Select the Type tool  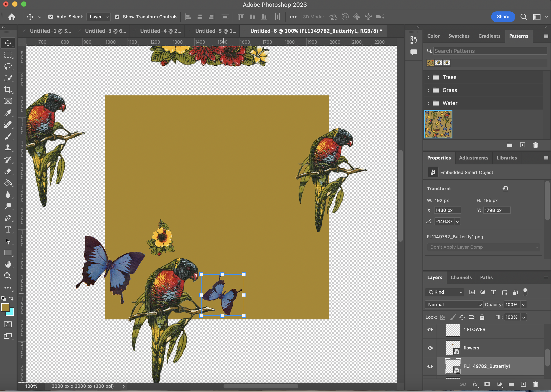[8, 230]
